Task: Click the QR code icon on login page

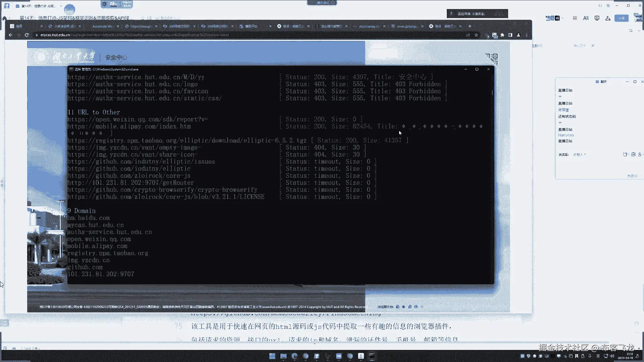Action: [x=491, y=58]
